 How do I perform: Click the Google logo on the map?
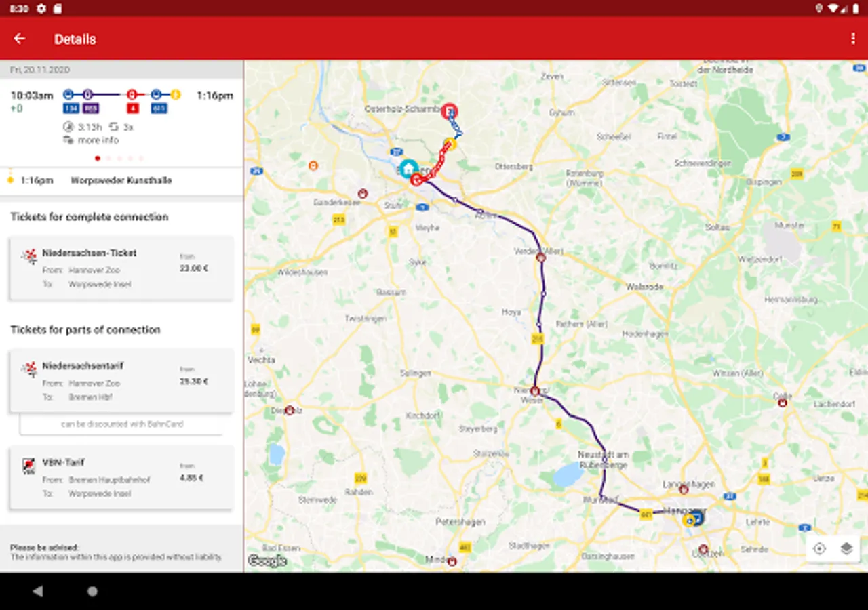click(x=267, y=561)
